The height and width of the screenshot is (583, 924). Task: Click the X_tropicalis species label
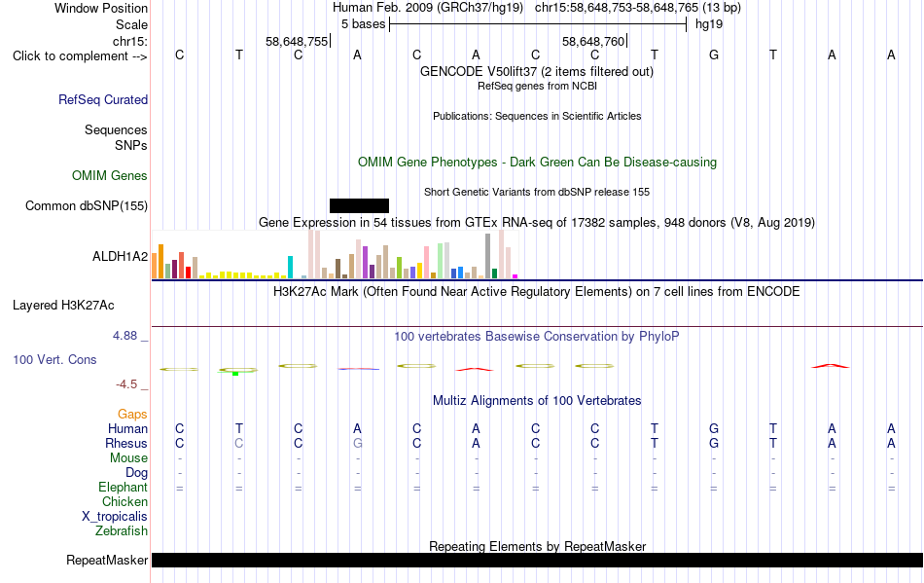(115, 517)
